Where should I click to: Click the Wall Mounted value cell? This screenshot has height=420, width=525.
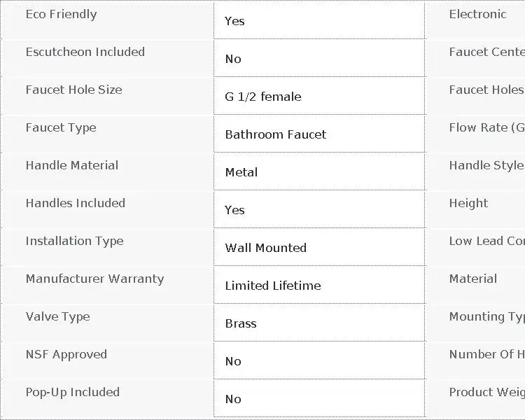(319, 247)
